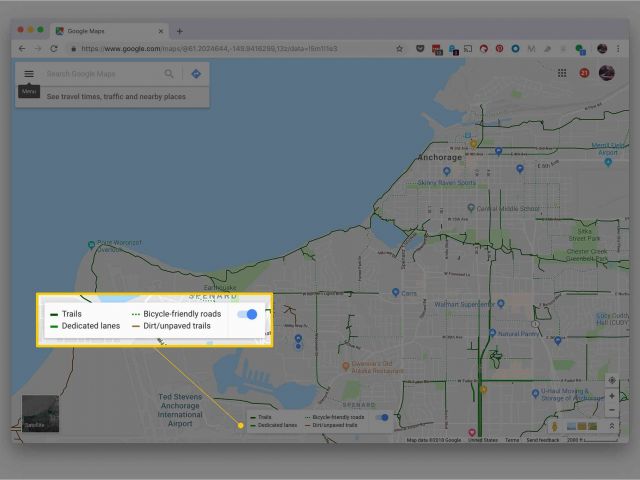
Task: Select the Point Woronzof Overlook pin
Action: coord(91,245)
